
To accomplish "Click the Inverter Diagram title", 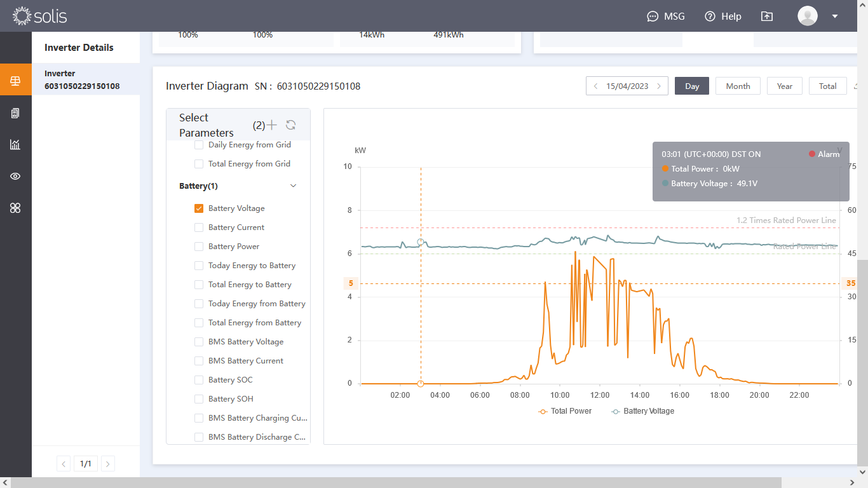I will click(207, 86).
